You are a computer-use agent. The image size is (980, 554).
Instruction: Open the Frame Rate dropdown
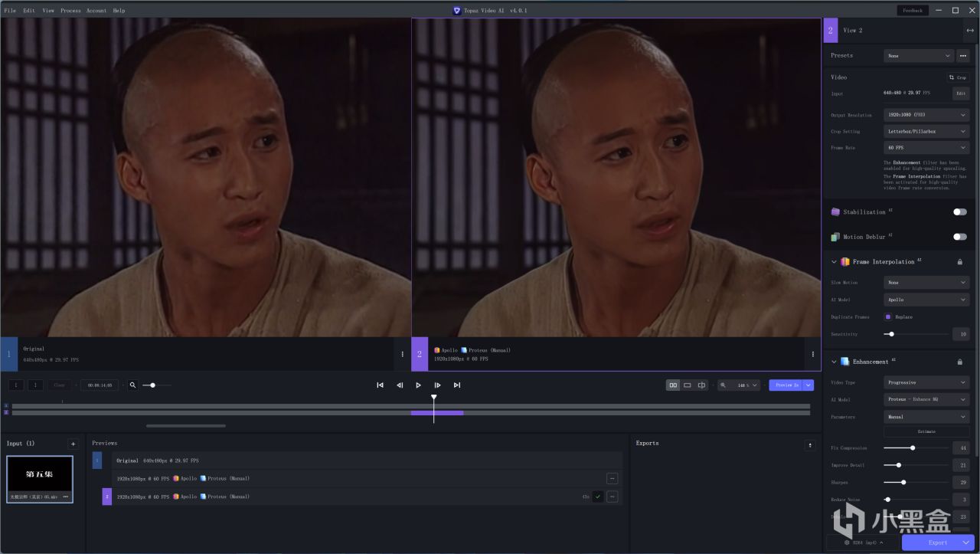coord(926,147)
